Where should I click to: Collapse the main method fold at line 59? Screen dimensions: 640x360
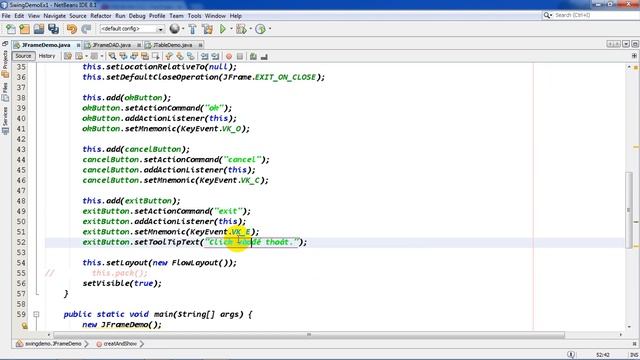pyautogui.click(x=36, y=314)
